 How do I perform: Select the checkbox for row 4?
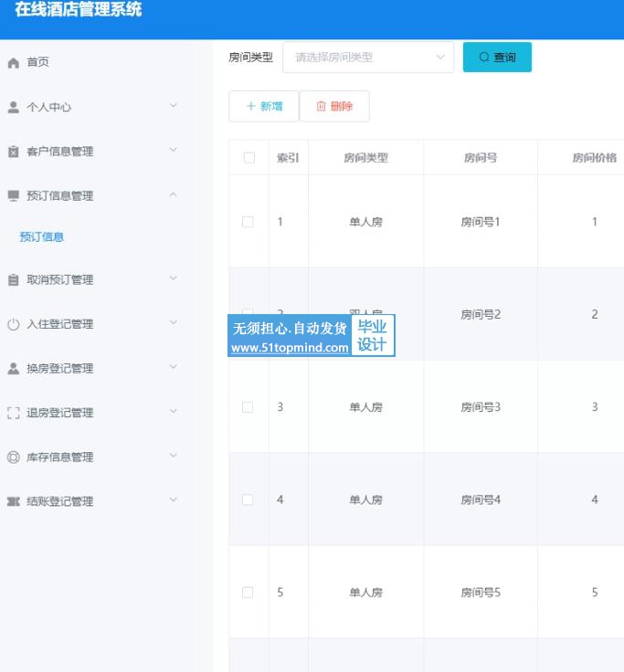pyautogui.click(x=248, y=499)
